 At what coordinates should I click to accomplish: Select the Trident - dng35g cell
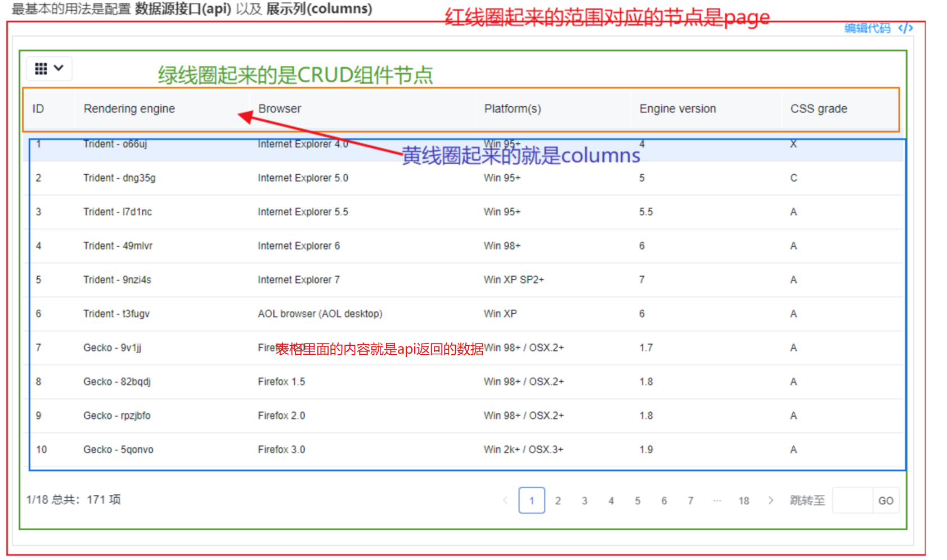point(119,178)
